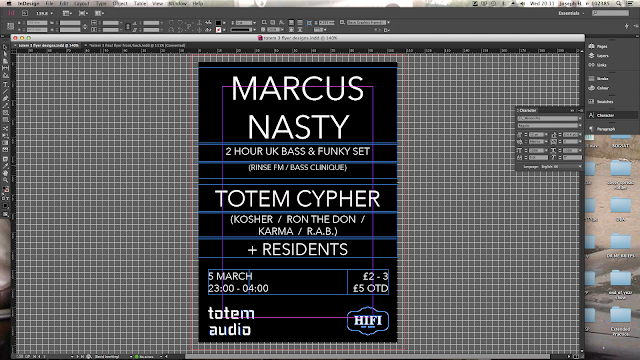
Task: Open the Window menu
Action: [x=178, y=3]
